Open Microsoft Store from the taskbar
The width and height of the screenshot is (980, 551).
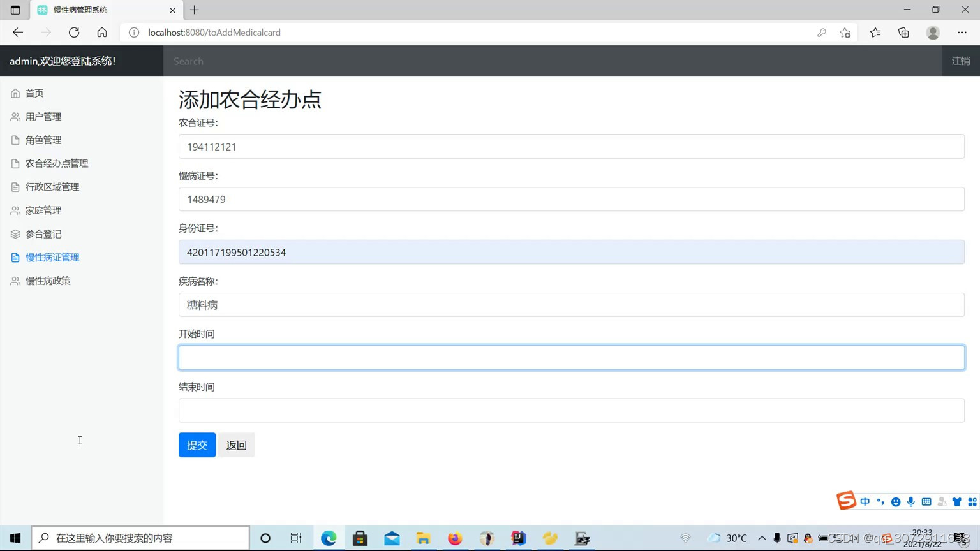pos(360,538)
